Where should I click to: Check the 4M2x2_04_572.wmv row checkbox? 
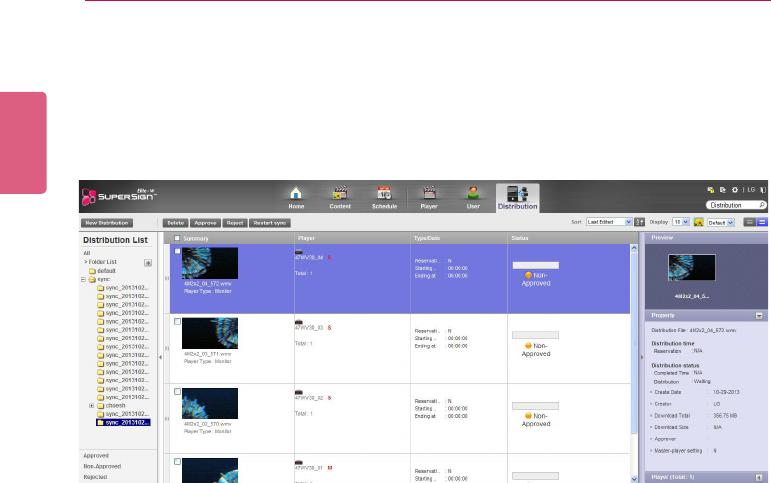click(x=178, y=251)
